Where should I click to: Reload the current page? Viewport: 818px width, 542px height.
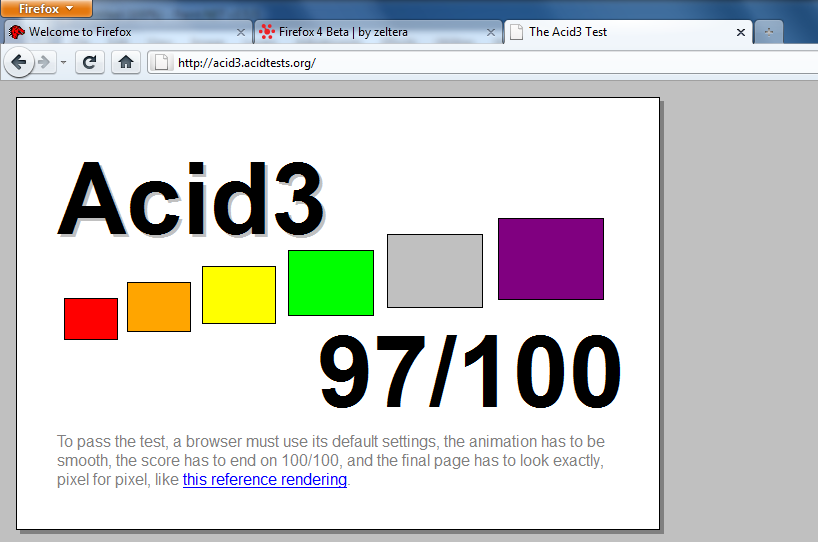tap(90, 63)
